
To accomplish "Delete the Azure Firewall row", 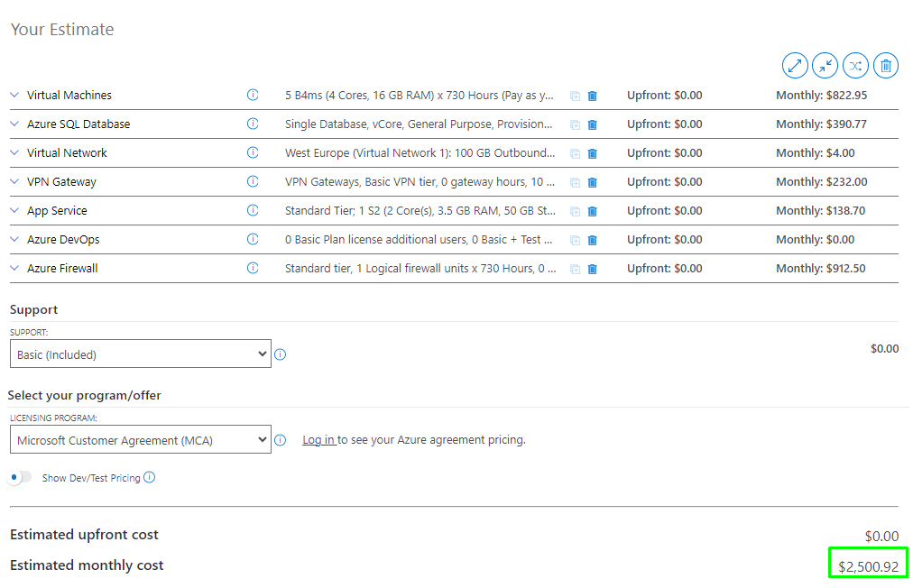I will point(592,269).
